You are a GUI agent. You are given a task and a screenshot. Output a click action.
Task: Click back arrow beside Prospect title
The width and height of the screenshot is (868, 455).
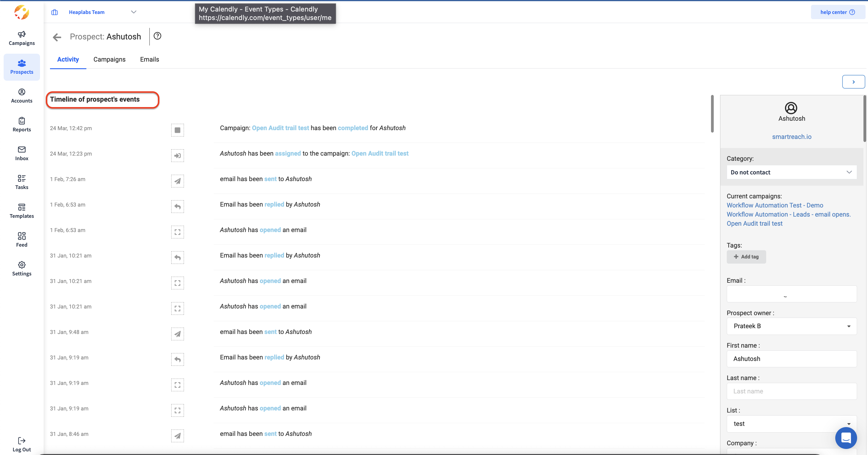pos(57,37)
